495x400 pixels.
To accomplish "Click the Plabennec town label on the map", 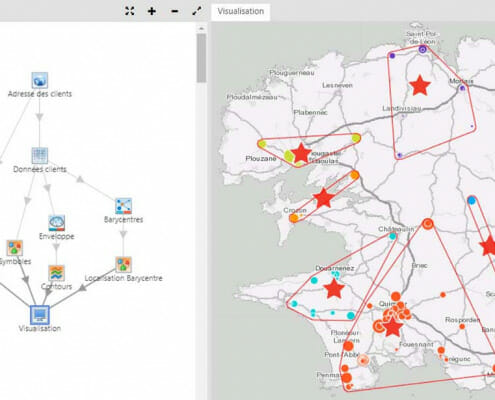I will 310,113.
